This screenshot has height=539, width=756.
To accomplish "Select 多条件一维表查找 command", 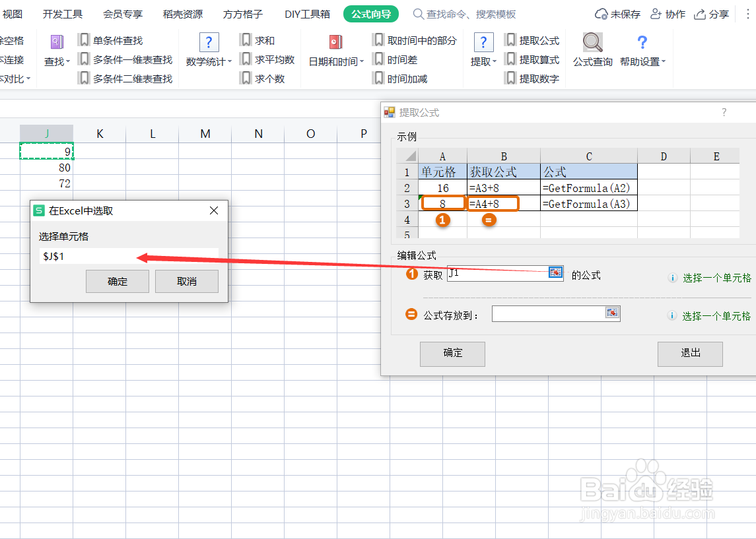I will (125, 60).
